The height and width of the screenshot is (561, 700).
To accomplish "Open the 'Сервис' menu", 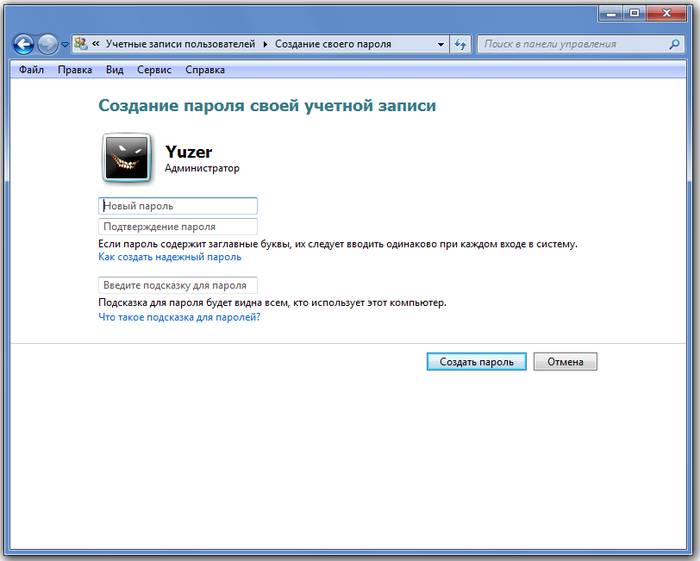I will point(154,70).
